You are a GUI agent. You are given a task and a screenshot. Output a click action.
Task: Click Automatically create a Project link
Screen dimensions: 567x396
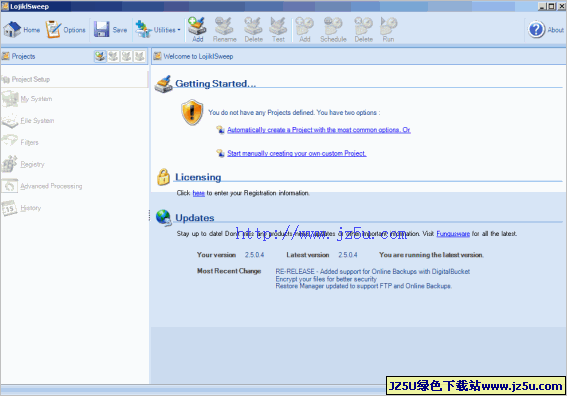319,130
